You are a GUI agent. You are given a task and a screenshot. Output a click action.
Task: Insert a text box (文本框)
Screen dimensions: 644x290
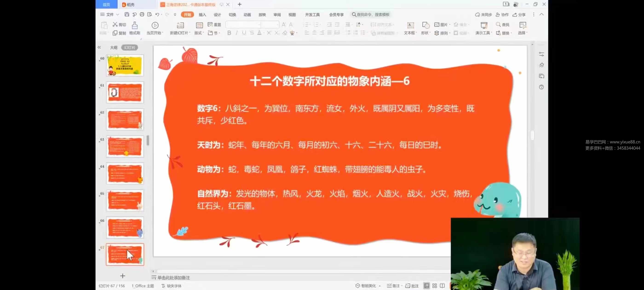click(x=410, y=28)
